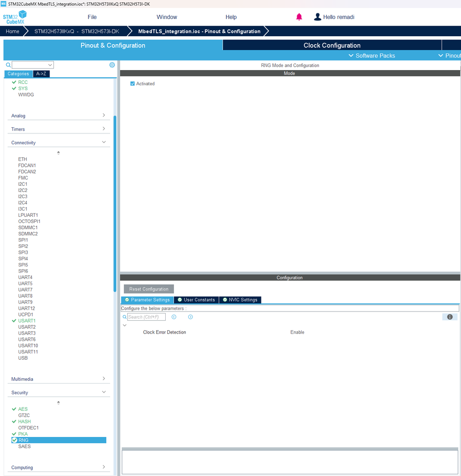Select I3C1 under Connectivity
This screenshot has height=476, width=461.
click(x=23, y=209)
